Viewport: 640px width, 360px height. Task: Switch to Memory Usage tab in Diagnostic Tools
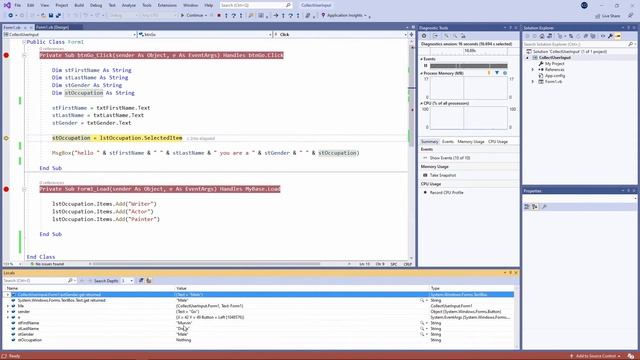pyautogui.click(x=471, y=142)
